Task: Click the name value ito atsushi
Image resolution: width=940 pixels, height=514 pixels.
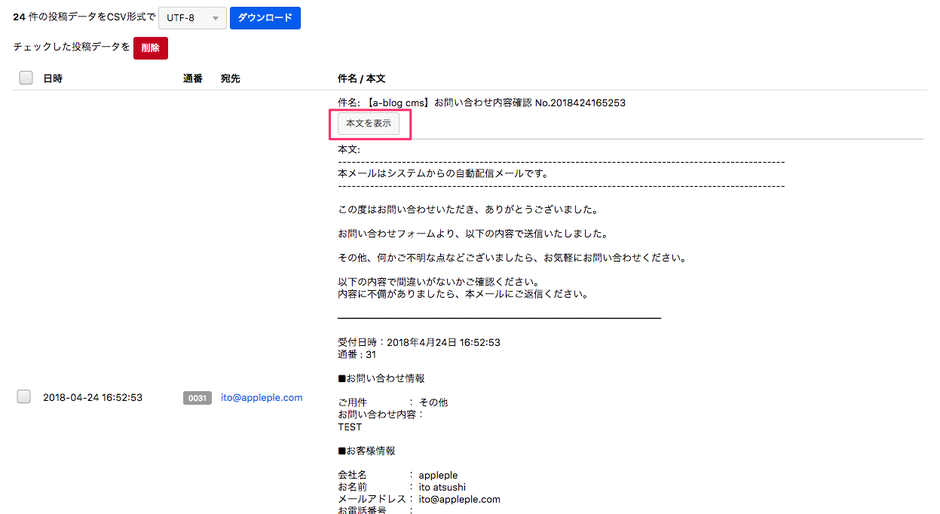Action: coord(442,487)
